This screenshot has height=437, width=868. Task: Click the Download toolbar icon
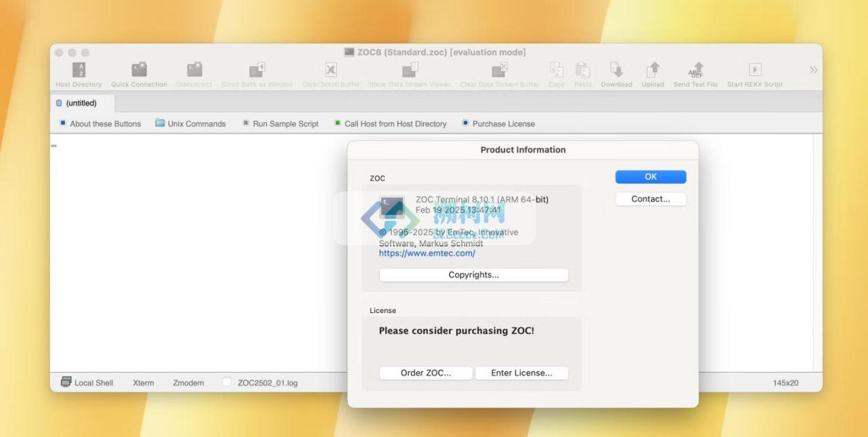pos(616,70)
